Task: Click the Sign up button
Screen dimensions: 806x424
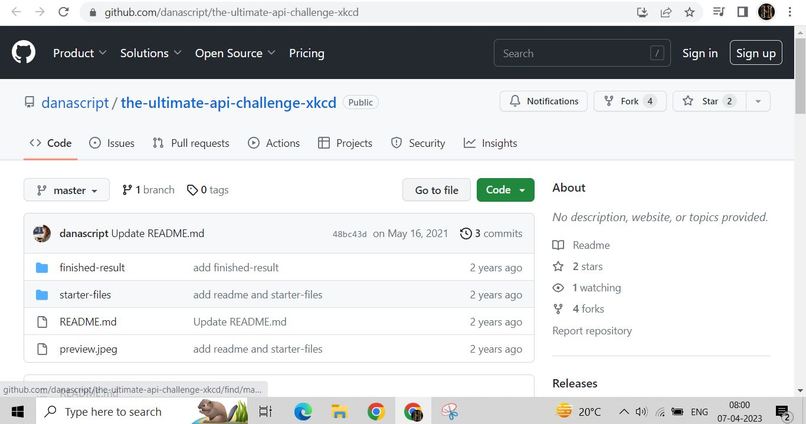Action: (756, 53)
